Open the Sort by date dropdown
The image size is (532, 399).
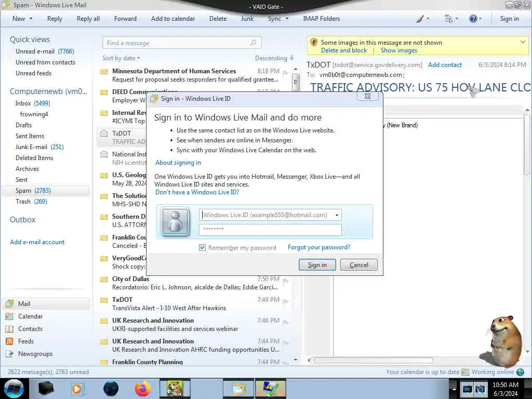coord(121,58)
